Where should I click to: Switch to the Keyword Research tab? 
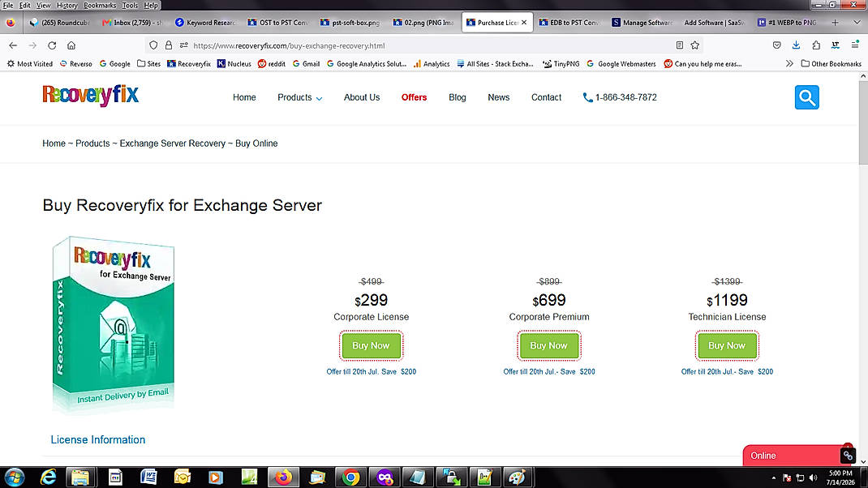205,23
